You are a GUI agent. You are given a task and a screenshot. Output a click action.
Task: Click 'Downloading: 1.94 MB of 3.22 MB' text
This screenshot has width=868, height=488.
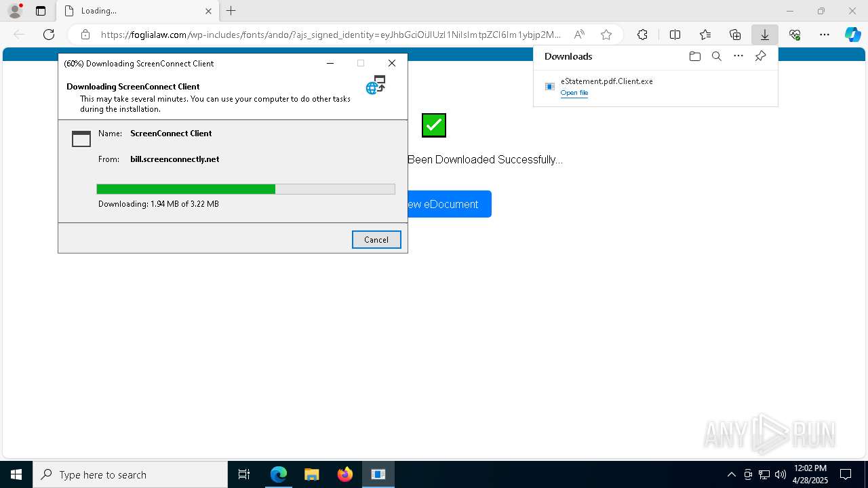click(x=159, y=204)
